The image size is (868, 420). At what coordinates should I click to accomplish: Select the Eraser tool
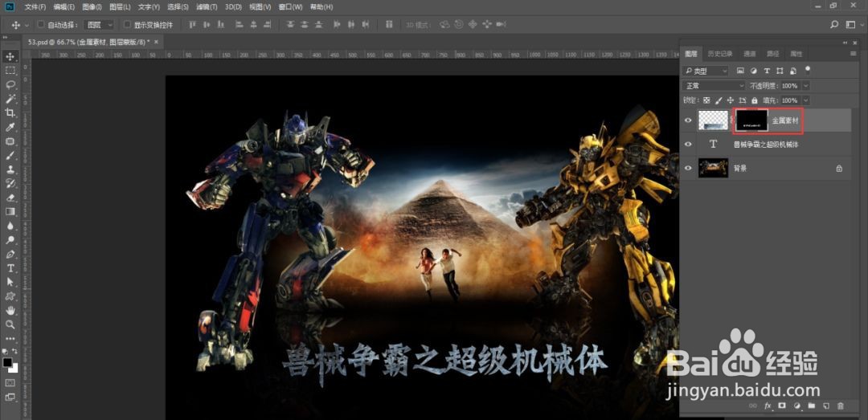pos(10,198)
